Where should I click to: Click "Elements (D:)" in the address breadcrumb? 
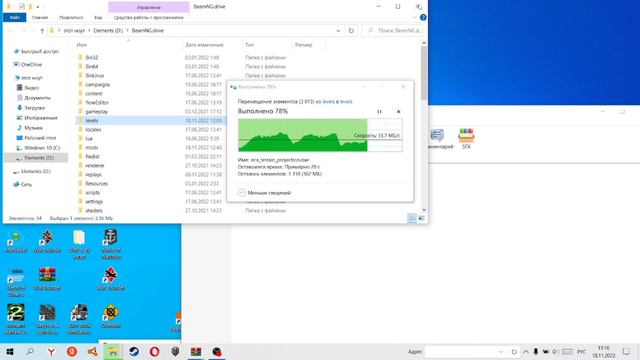(108, 31)
